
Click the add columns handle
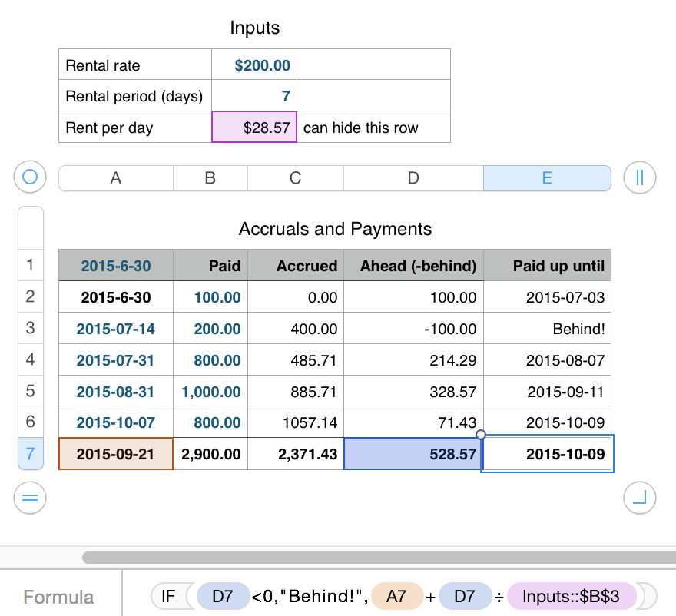click(x=639, y=178)
